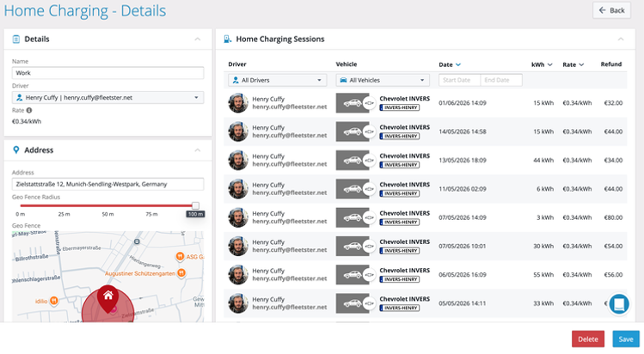The width and height of the screenshot is (644, 354).
Task: Click vehicle image in 07/05/2026 10:01 row
Action: pos(353,246)
